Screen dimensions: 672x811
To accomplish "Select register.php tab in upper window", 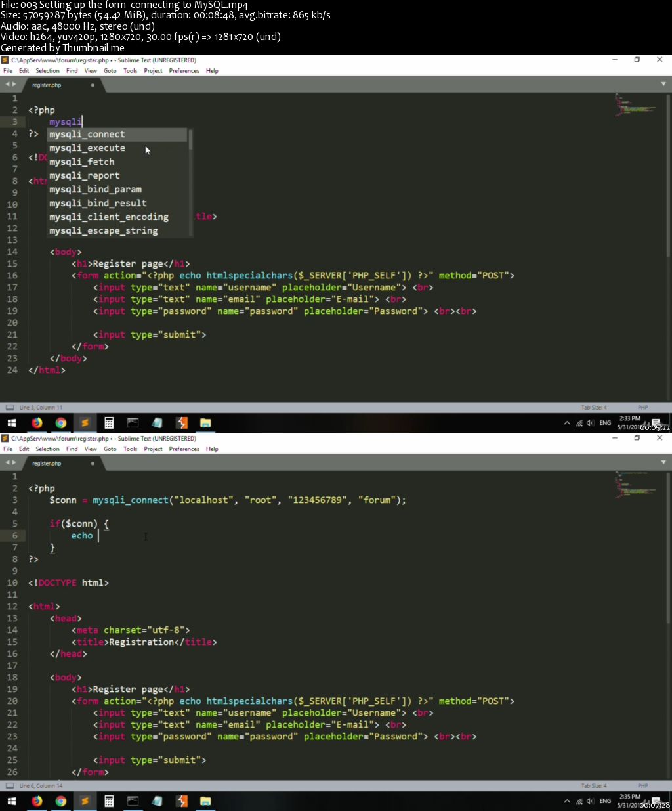I will pyautogui.click(x=62, y=85).
